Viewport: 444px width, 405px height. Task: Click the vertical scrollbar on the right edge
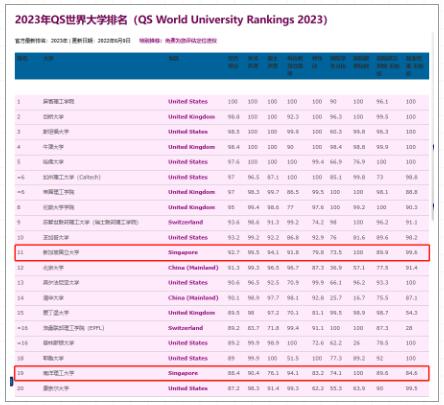433,127
